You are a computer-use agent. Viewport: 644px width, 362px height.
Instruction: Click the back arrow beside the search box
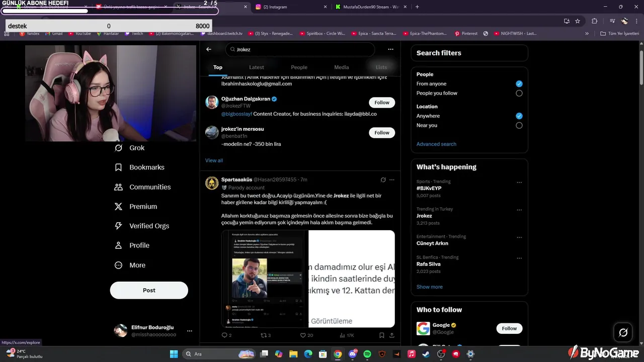click(209, 49)
